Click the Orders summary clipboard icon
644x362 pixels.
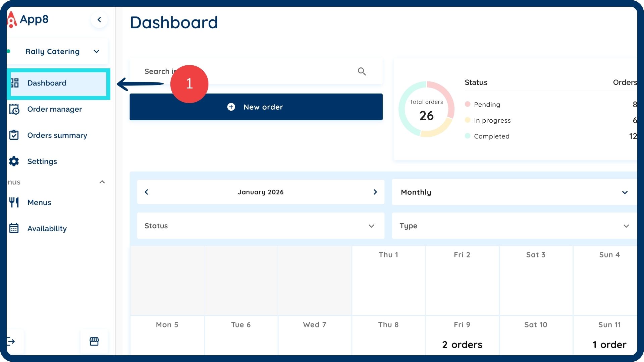pyautogui.click(x=14, y=135)
